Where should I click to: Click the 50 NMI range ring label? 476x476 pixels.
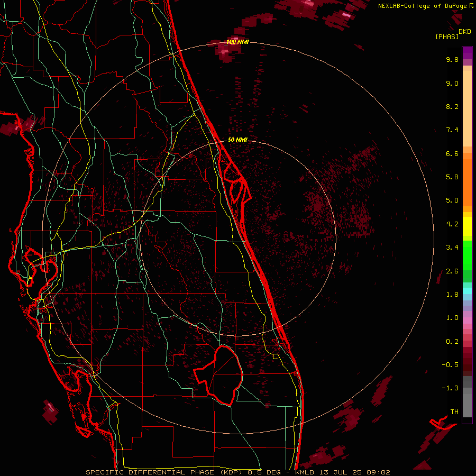pyautogui.click(x=237, y=140)
